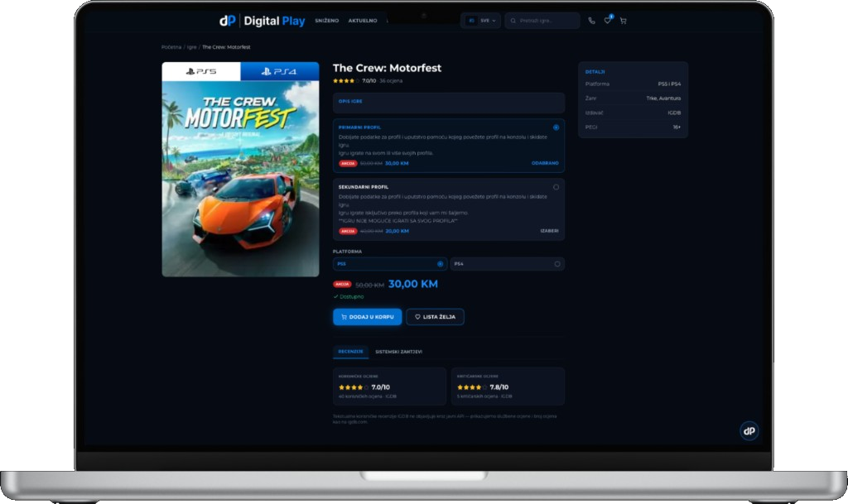The width and height of the screenshot is (848, 504).
Task: Open the shopping cart icon in header
Action: point(623,21)
